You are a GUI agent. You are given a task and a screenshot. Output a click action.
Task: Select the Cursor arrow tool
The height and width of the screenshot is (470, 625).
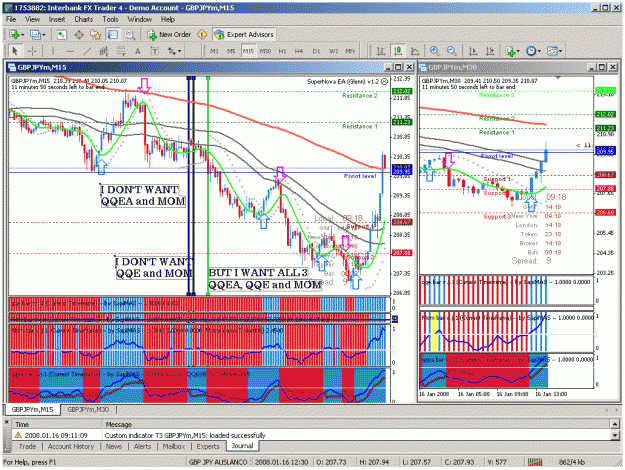click(15, 51)
